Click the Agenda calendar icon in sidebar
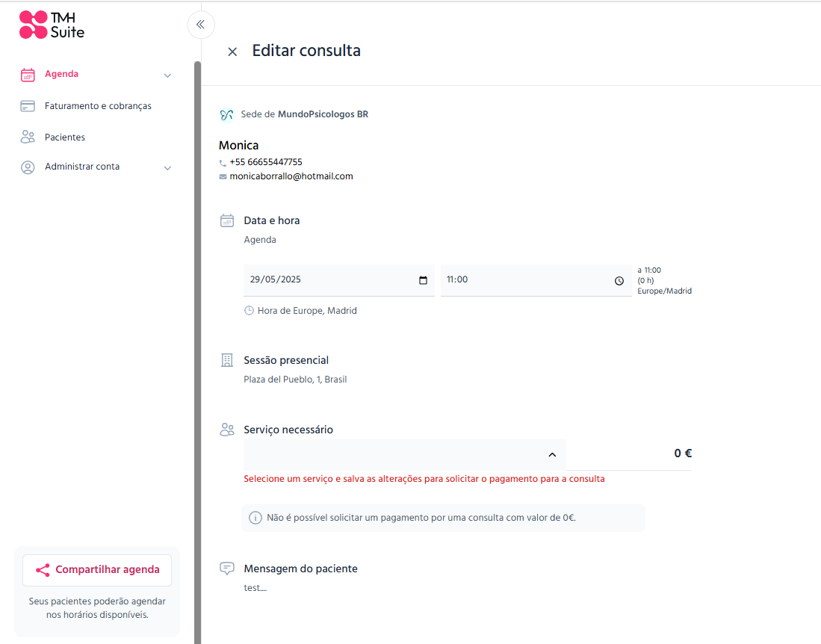This screenshot has width=821, height=644. [x=28, y=75]
